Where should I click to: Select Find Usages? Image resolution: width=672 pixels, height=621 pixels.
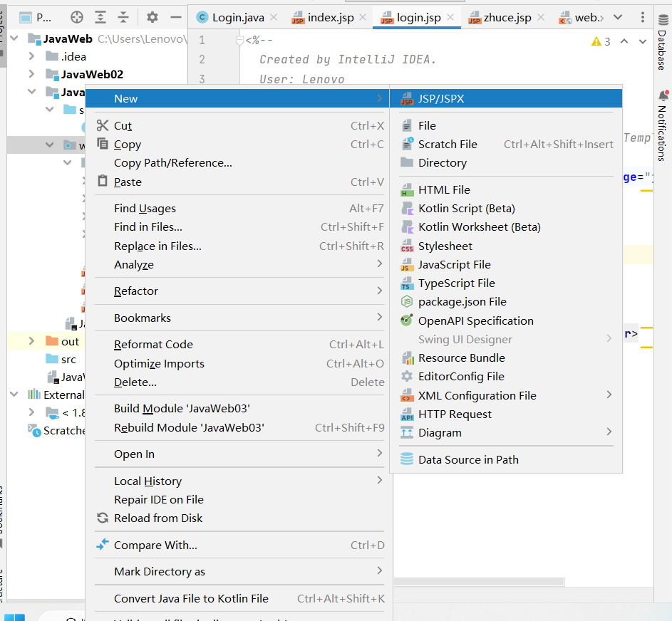[237, 209]
